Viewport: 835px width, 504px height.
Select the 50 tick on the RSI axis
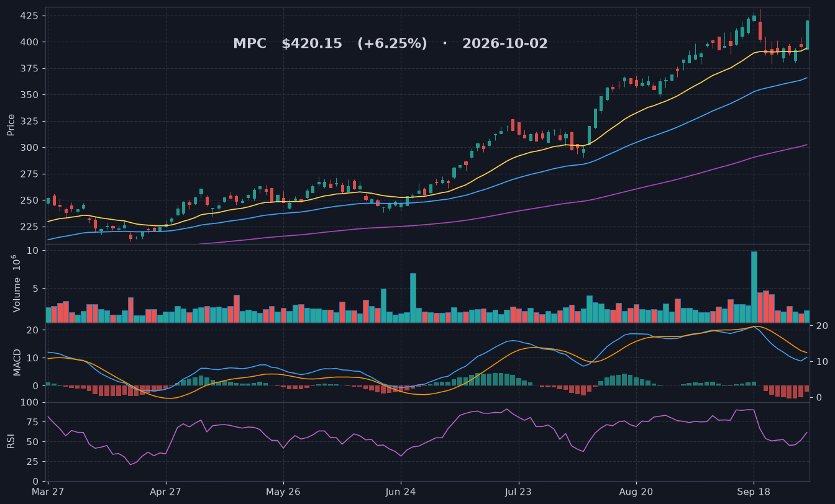coord(34,442)
